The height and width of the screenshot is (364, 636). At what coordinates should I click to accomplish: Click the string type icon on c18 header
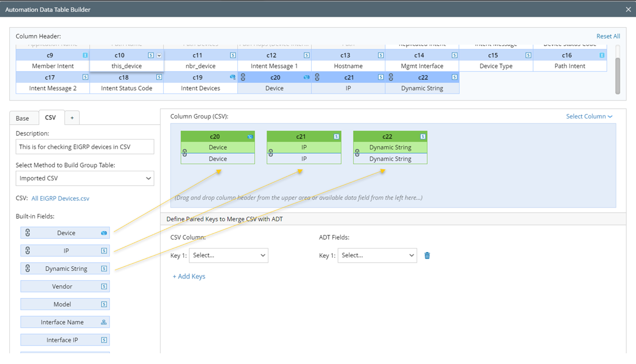tap(159, 77)
